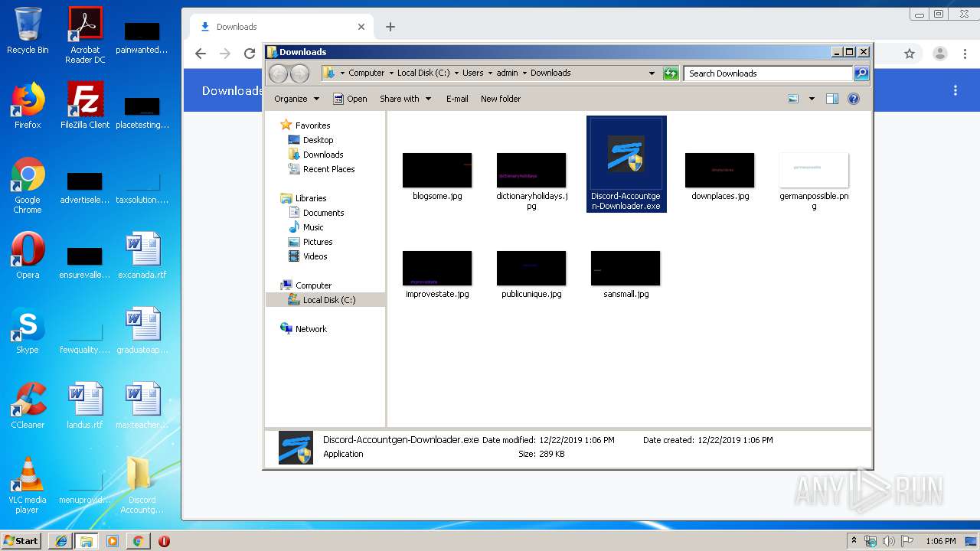This screenshot has height=551, width=980.
Task: Launch Opera browser desktop icon
Action: click(x=28, y=256)
